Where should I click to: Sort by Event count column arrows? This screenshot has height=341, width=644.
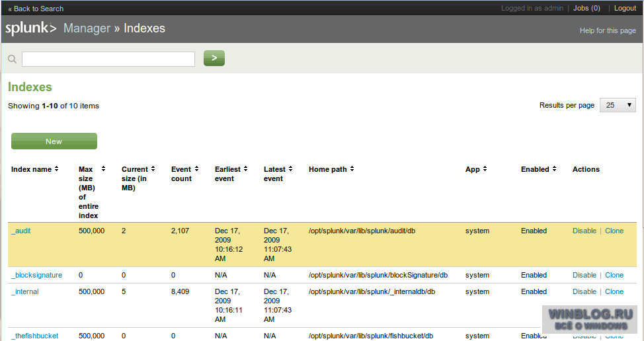point(197,169)
